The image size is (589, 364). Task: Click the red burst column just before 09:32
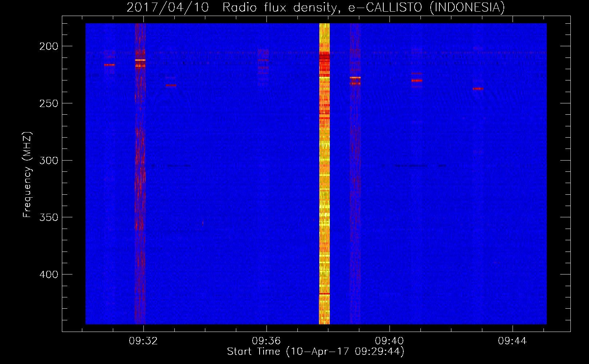[x=140, y=174]
